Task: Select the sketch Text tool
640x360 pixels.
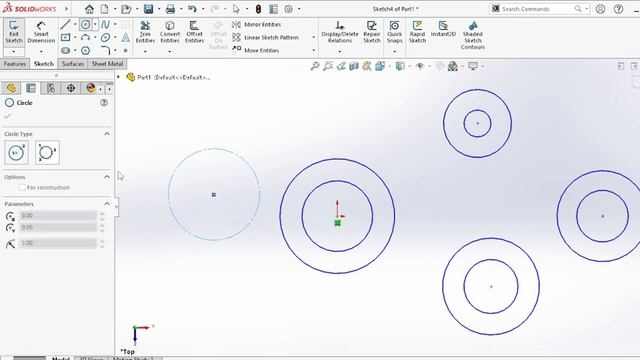Action: tap(126, 38)
